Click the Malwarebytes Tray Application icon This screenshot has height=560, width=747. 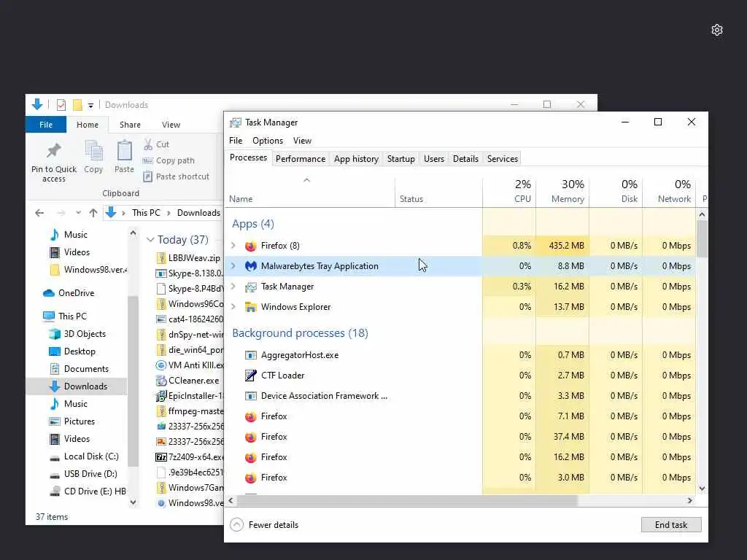[251, 266]
